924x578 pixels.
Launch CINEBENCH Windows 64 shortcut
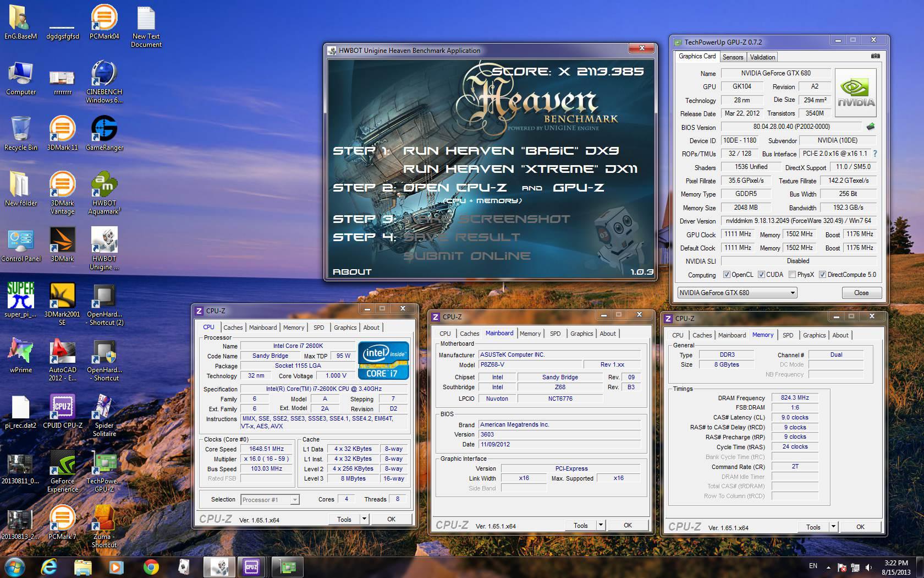coord(104,82)
